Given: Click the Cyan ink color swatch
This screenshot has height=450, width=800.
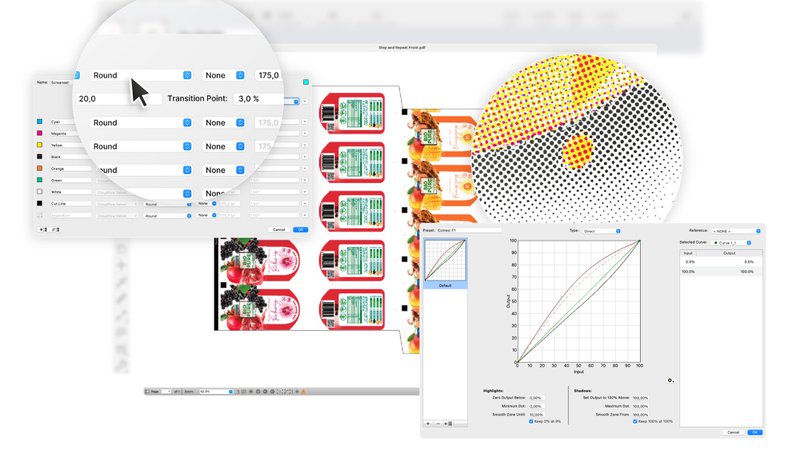Looking at the screenshot, I should 40,122.
